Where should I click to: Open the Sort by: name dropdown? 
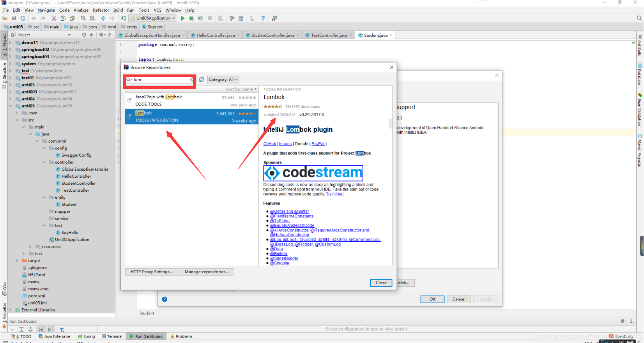point(241,89)
